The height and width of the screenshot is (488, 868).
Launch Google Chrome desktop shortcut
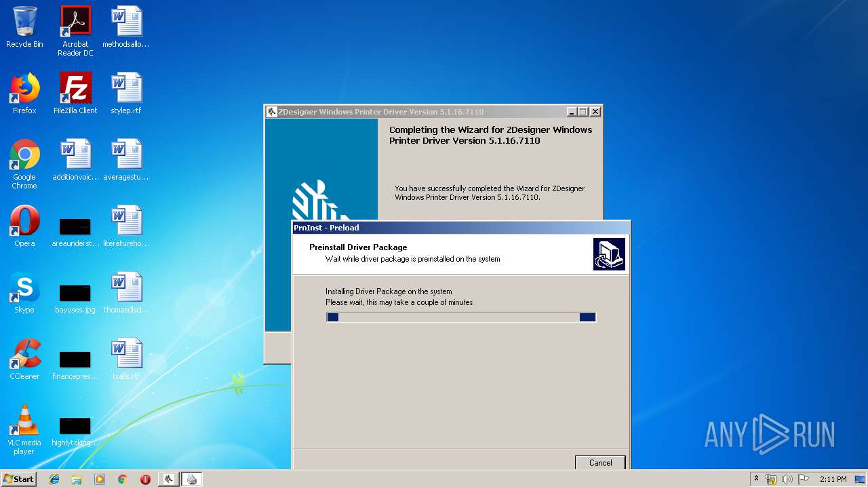[24, 164]
